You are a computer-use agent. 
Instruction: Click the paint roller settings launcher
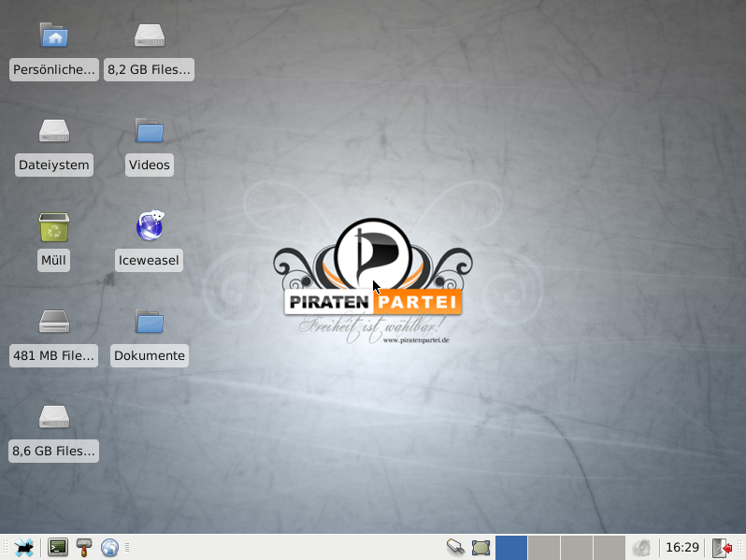84,548
